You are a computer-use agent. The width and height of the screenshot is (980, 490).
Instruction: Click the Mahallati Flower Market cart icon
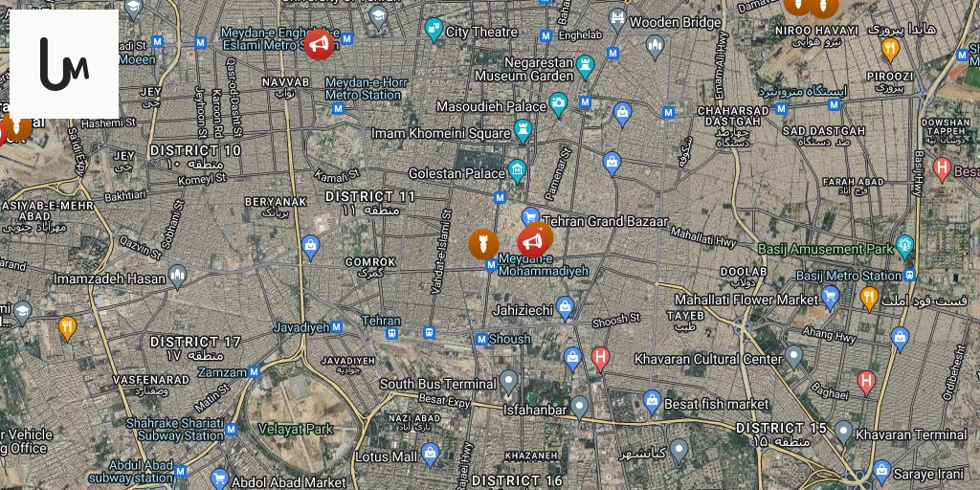click(830, 298)
